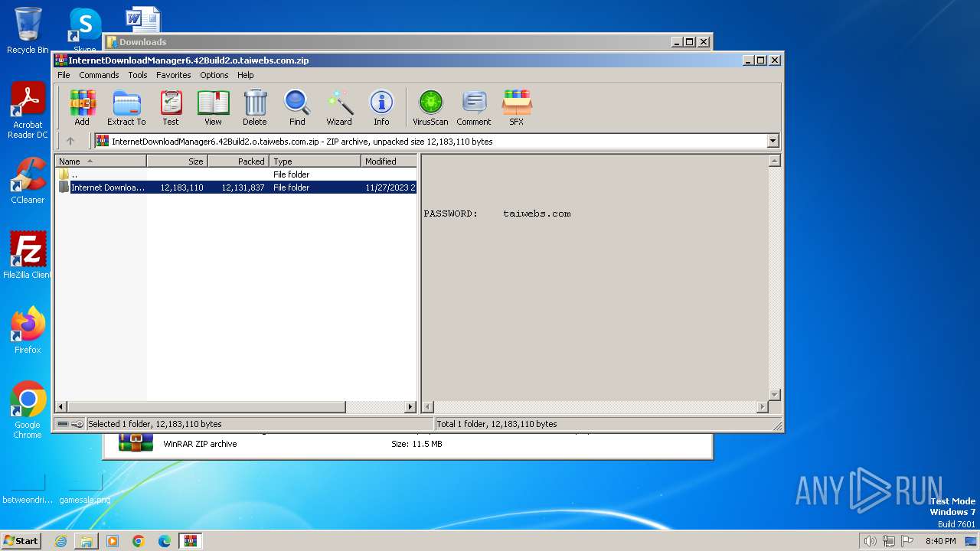Sort by Type column header

click(315, 161)
